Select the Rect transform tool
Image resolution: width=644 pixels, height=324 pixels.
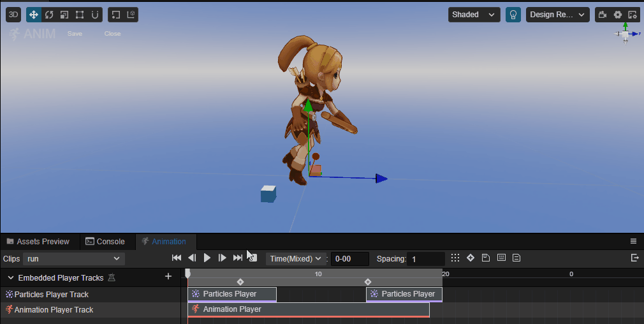[x=79, y=15]
